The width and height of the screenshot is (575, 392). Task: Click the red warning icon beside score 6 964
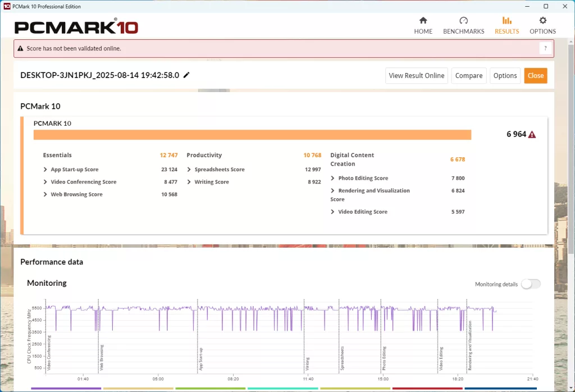pyautogui.click(x=532, y=135)
